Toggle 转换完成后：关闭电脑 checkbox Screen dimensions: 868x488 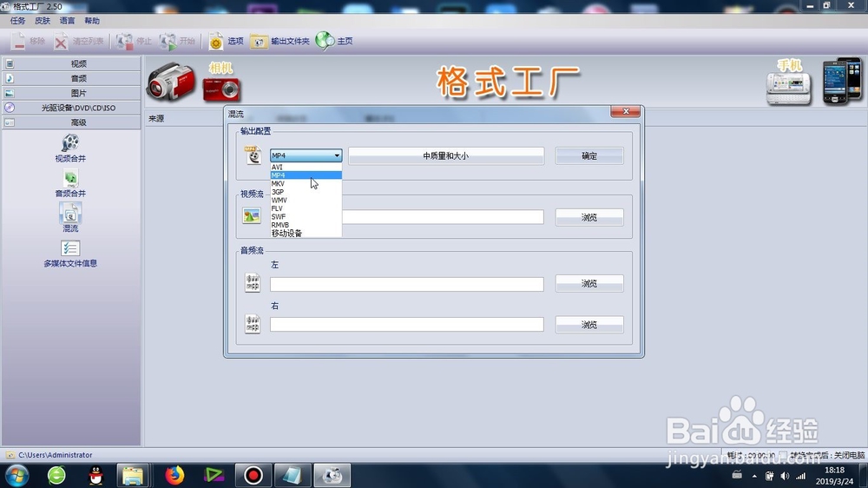[783, 455]
